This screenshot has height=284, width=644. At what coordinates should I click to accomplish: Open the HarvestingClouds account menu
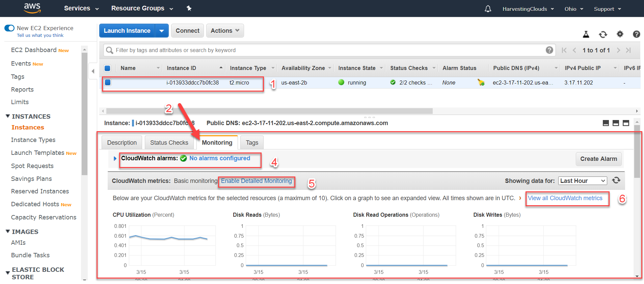528,9
